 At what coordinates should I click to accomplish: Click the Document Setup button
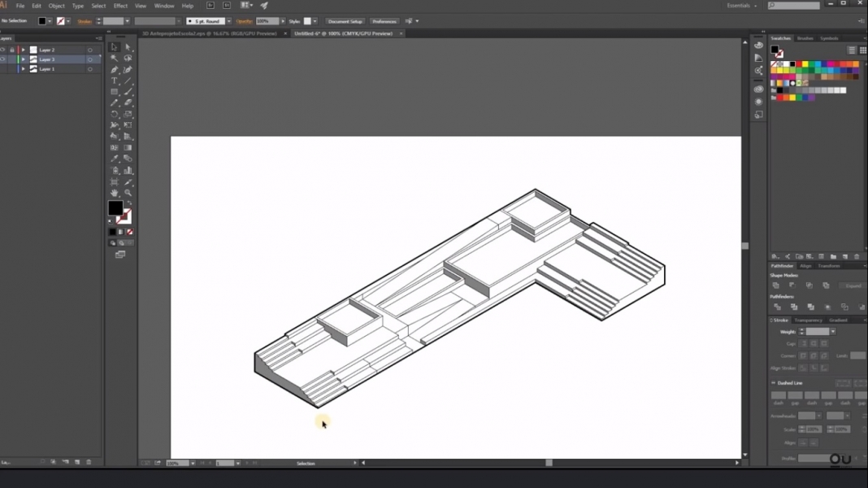345,21
